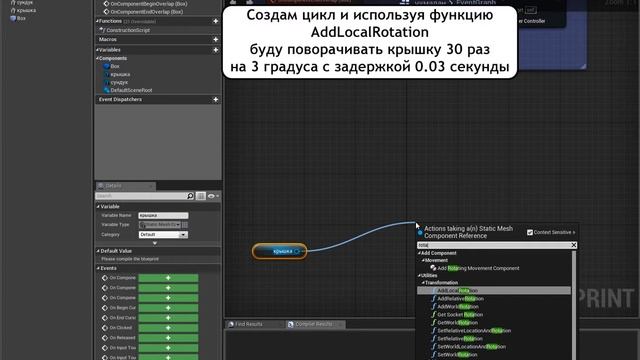The height and width of the screenshot is (360, 640).
Task: Add the On Clicked event with green plus
Action: pos(168,328)
